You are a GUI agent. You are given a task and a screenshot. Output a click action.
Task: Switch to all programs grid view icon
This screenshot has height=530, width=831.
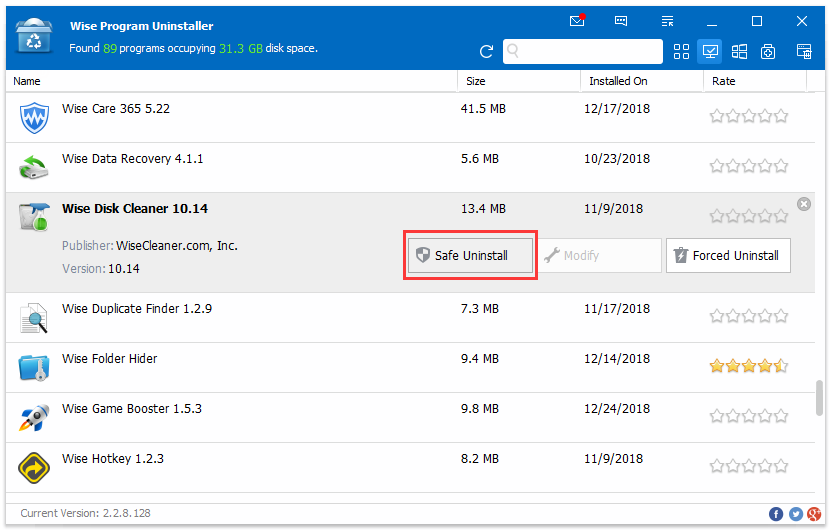[x=681, y=51]
